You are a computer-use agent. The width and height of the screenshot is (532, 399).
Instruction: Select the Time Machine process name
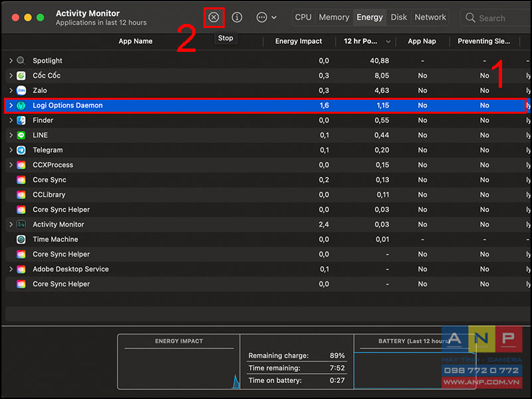pos(55,239)
